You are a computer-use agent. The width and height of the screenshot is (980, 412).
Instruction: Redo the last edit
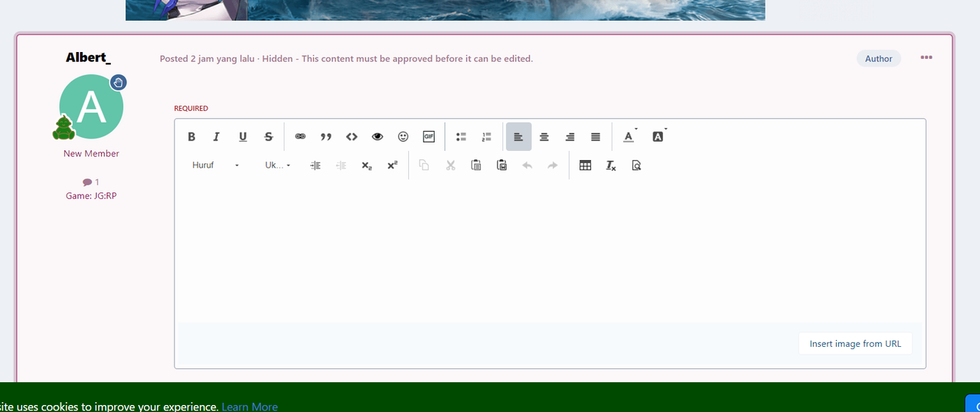pyautogui.click(x=553, y=165)
